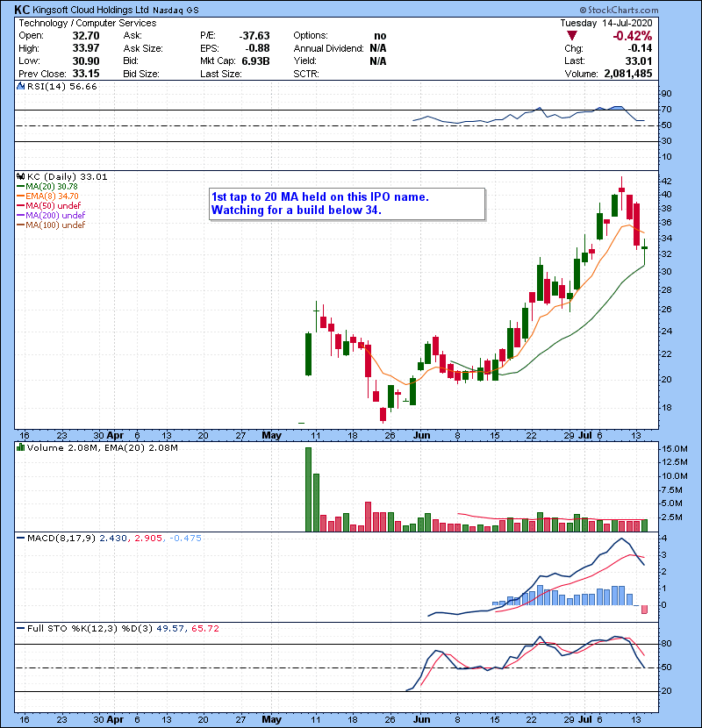Click the RSI line icon beside RSI(14)
702x728 pixels.
[x=21, y=86]
